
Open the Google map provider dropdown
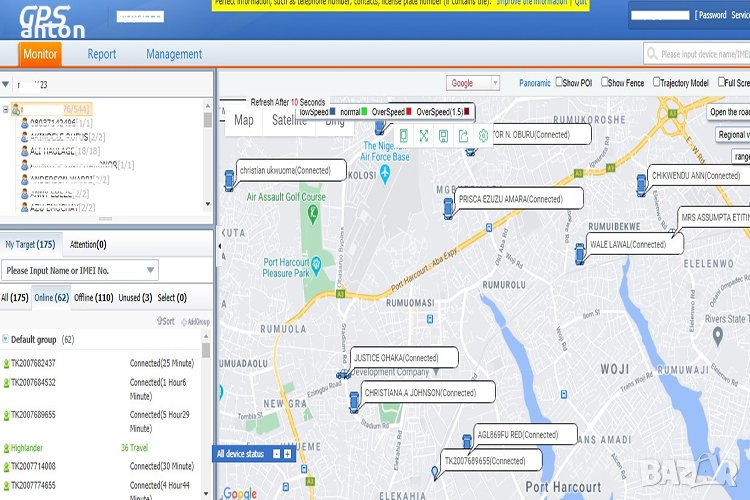click(473, 83)
